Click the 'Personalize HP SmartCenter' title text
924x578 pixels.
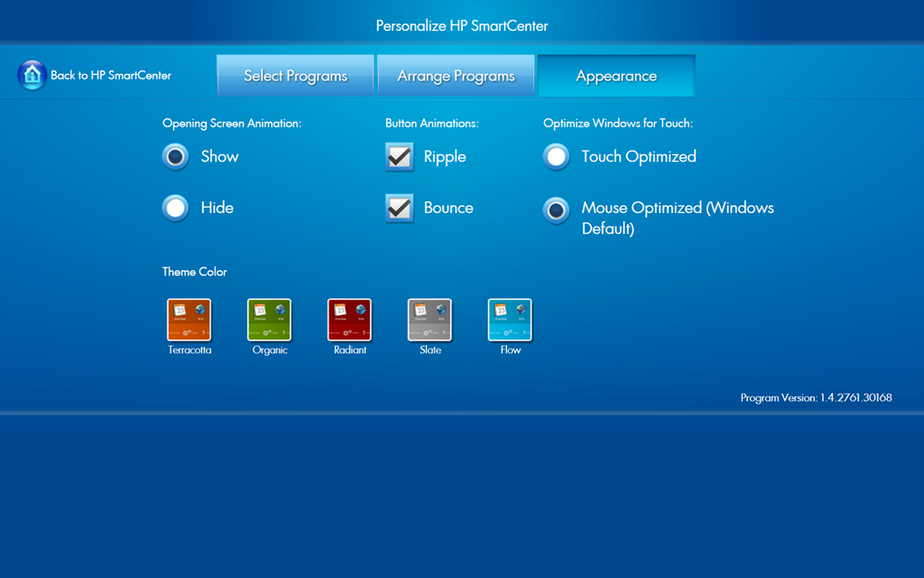(x=462, y=26)
